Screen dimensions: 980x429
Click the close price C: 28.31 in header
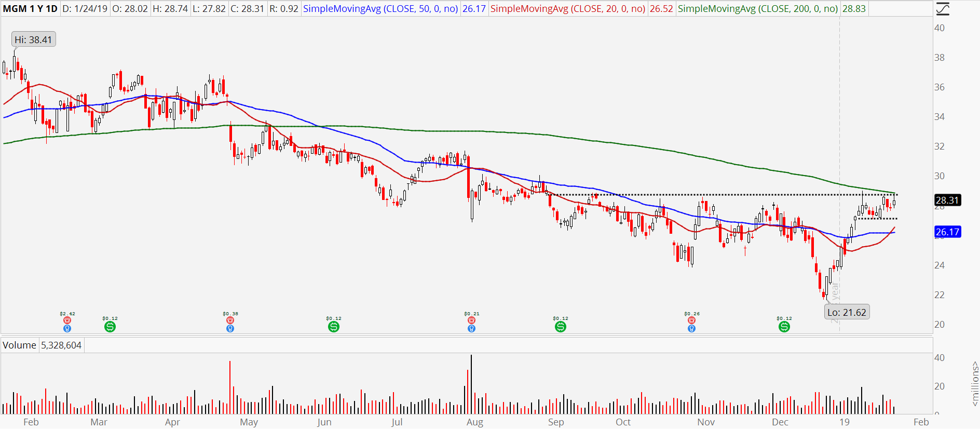click(x=248, y=9)
